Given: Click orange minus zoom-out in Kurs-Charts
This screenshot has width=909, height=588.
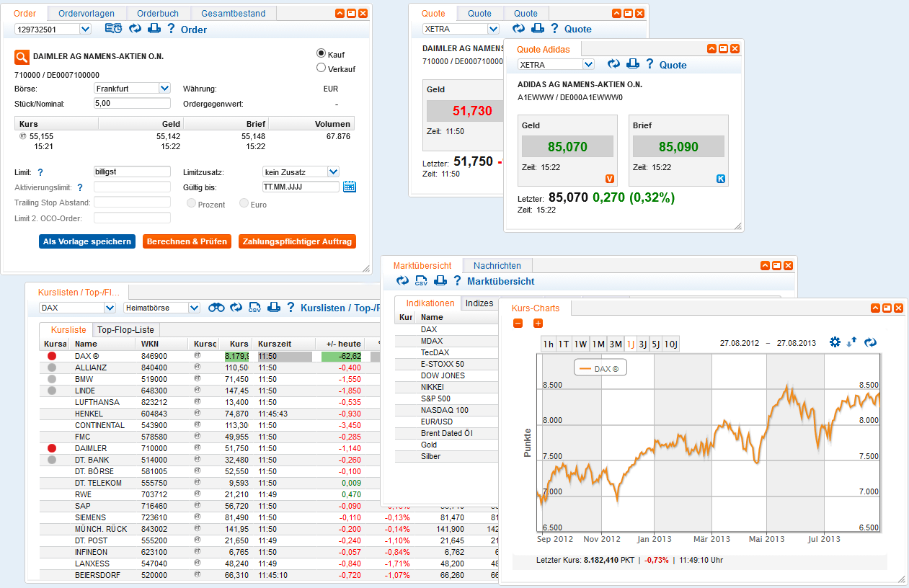Looking at the screenshot, I should 518,324.
